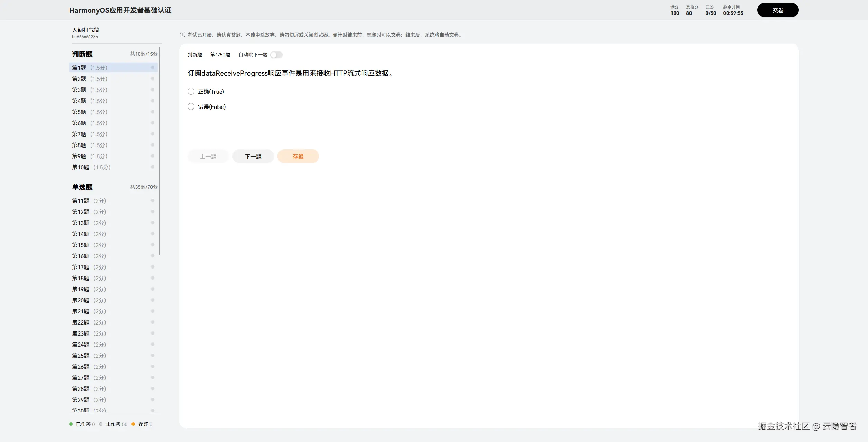Click 判断题 section header
Screen dimensions: 868x442
[x=82, y=54]
